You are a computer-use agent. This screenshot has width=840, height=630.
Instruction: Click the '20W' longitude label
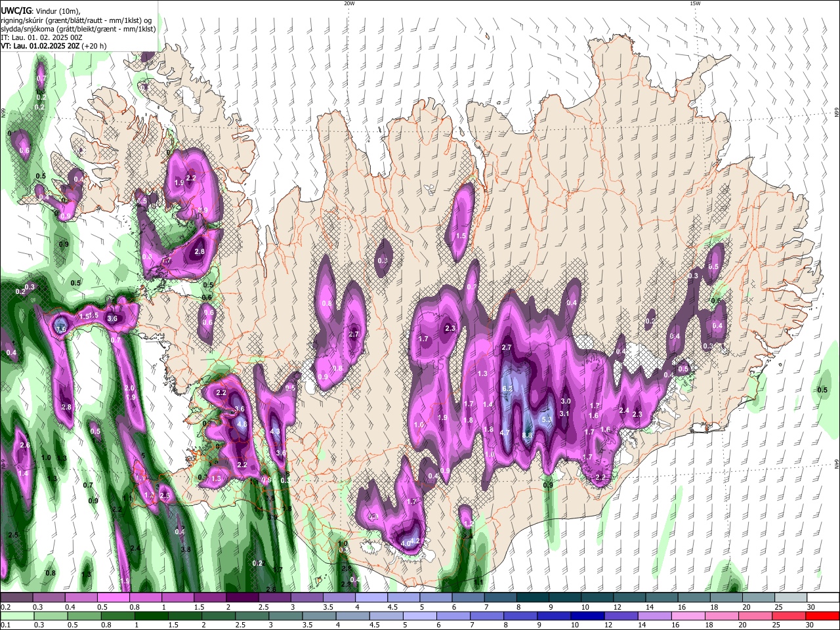349,3
